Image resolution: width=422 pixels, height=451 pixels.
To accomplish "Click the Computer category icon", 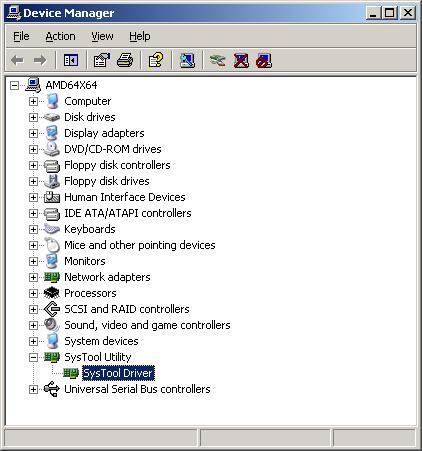I will (52, 101).
